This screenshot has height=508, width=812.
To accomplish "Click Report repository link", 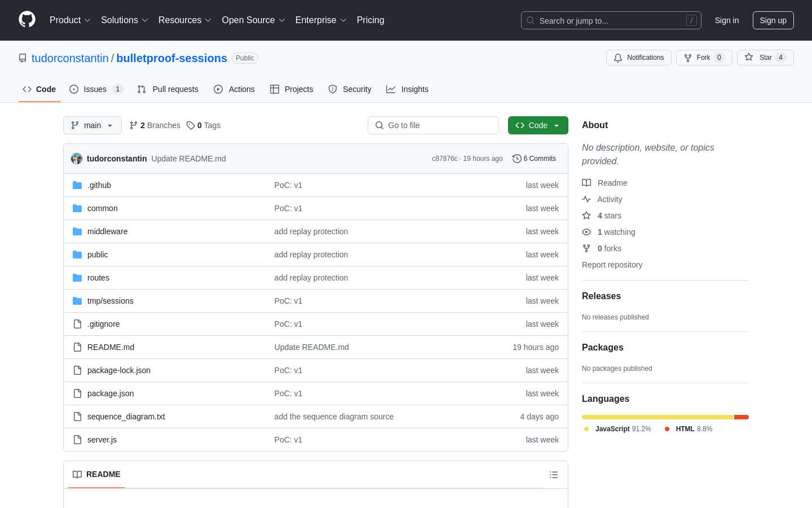I will pos(612,265).
